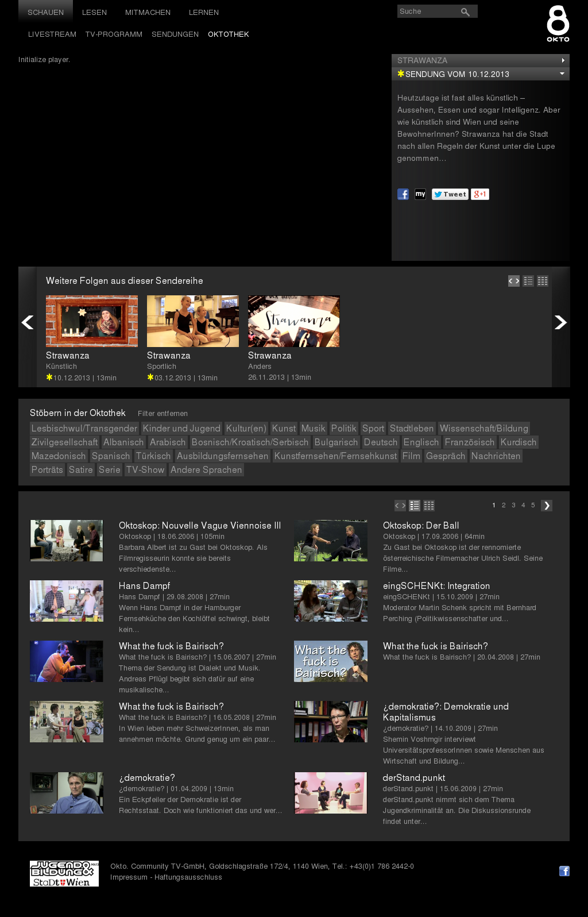Image resolution: width=588 pixels, height=917 pixels.
Task: Open the Strawanza Sportlich episode thumbnail
Action: 193,321
